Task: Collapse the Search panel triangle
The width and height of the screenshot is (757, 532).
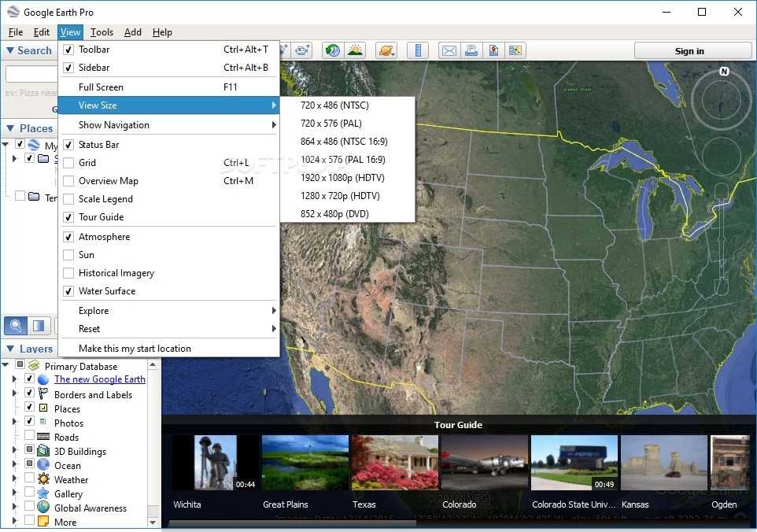Action: [x=9, y=50]
